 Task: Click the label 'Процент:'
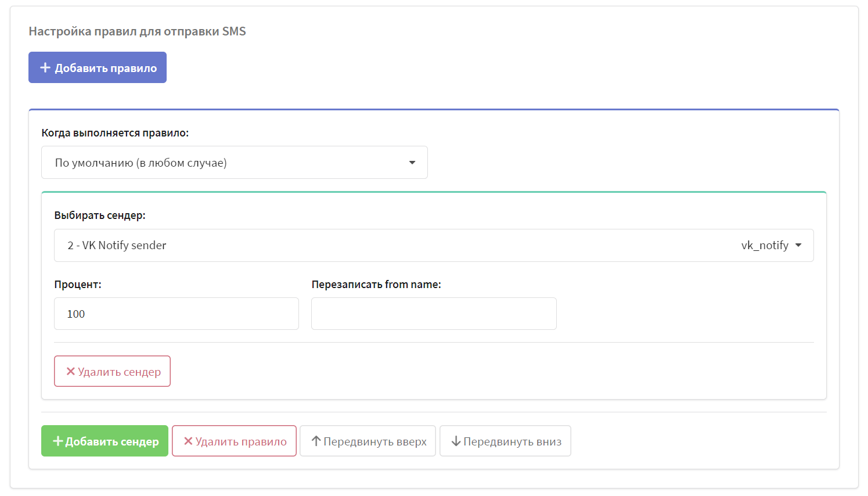(78, 285)
